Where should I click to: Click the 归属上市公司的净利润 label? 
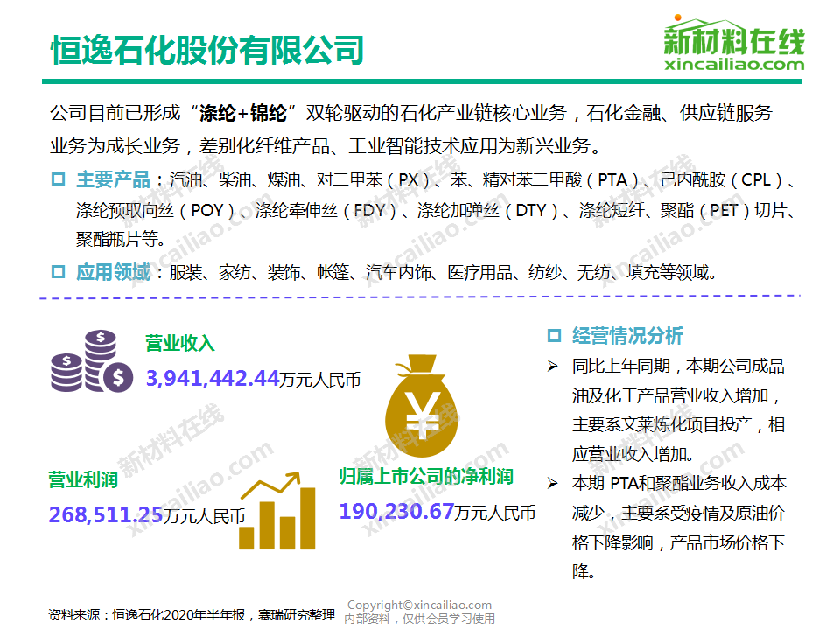point(426,476)
